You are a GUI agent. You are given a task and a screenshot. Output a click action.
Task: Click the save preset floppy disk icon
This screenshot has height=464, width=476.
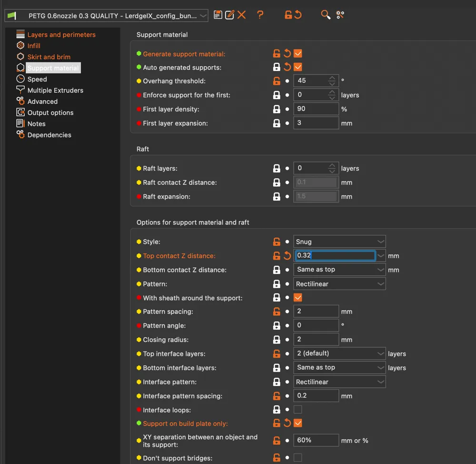[218, 15]
